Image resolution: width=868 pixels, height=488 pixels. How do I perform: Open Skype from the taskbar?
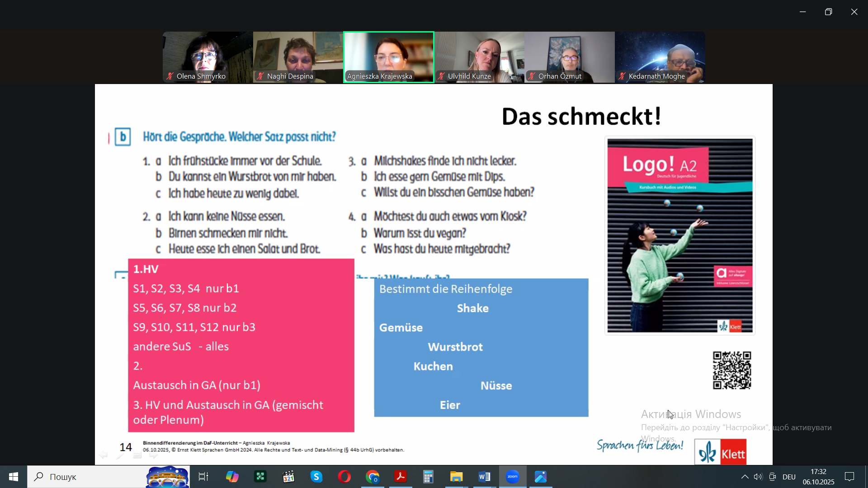pyautogui.click(x=316, y=477)
